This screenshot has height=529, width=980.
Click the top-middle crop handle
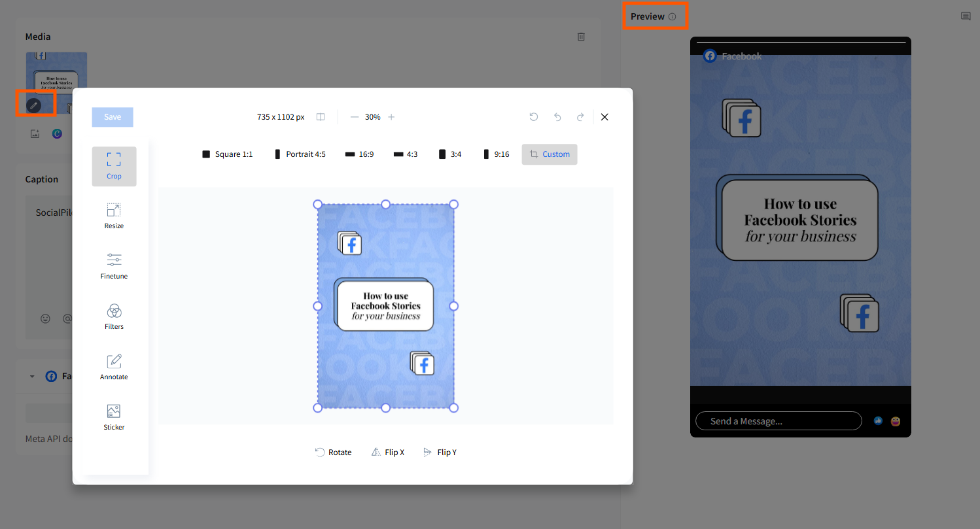386,204
